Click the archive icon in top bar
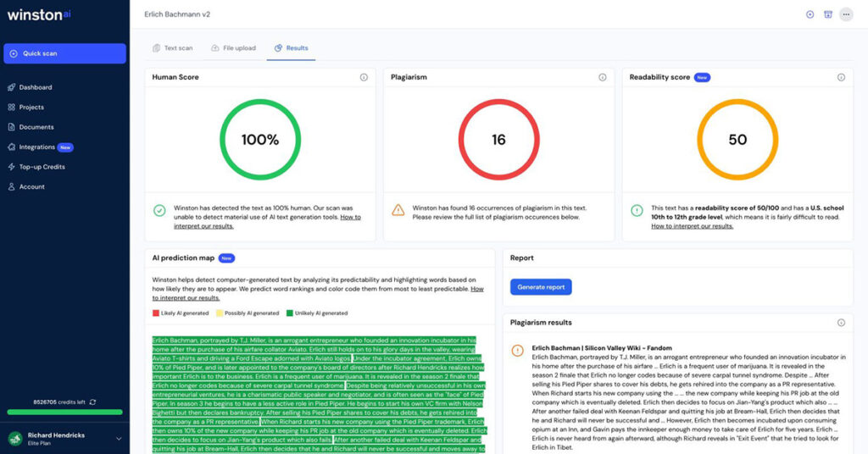868x454 pixels. pos(828,14)
